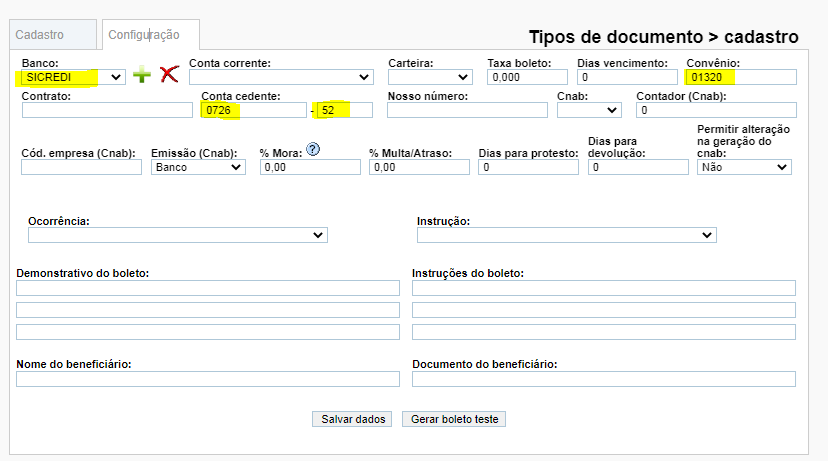
Task: Expand the Conta corrente dropdown
Action: (x=281, y=77)
